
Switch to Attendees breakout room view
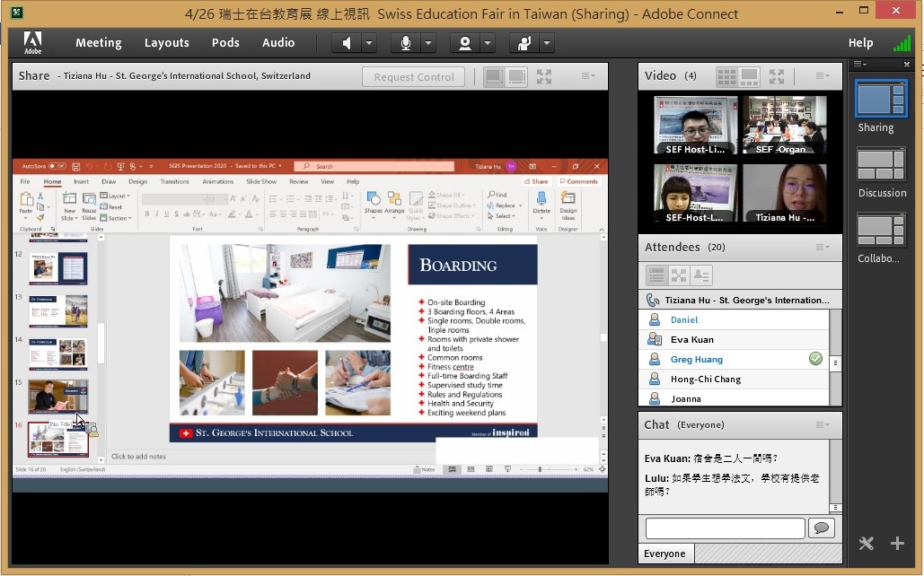point(679,275)
